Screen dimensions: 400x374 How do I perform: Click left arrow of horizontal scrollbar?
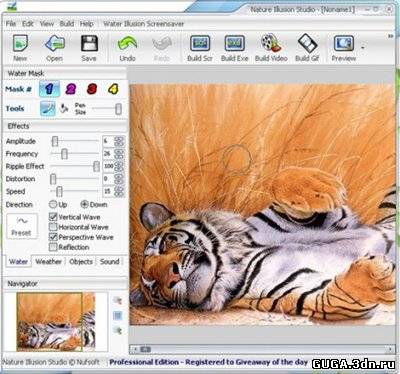(135, 349)
